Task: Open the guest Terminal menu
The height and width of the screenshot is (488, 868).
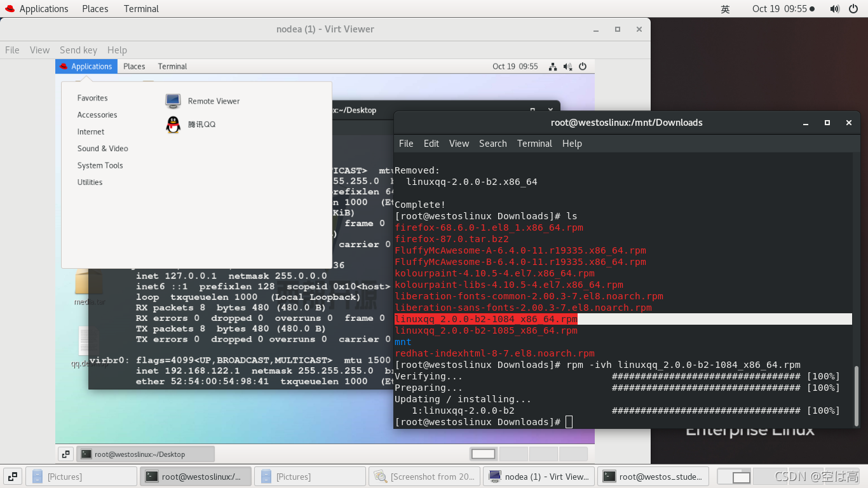Action: (x=172, y=66)
